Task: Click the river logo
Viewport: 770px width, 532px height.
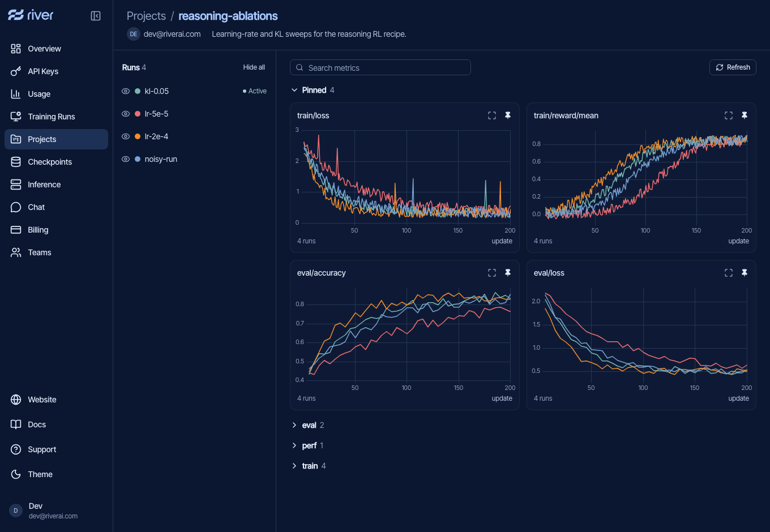Action: [x=31, y=15]
